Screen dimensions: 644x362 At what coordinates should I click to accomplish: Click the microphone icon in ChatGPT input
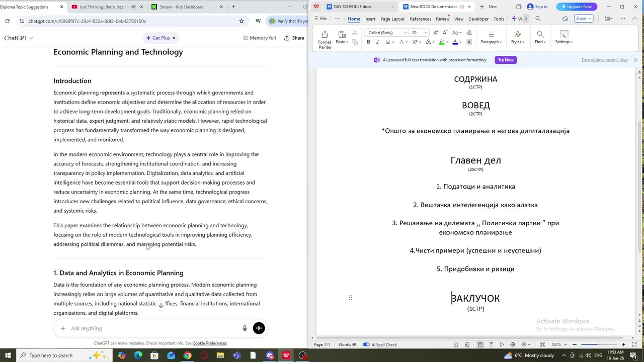[x=245, y=328]
